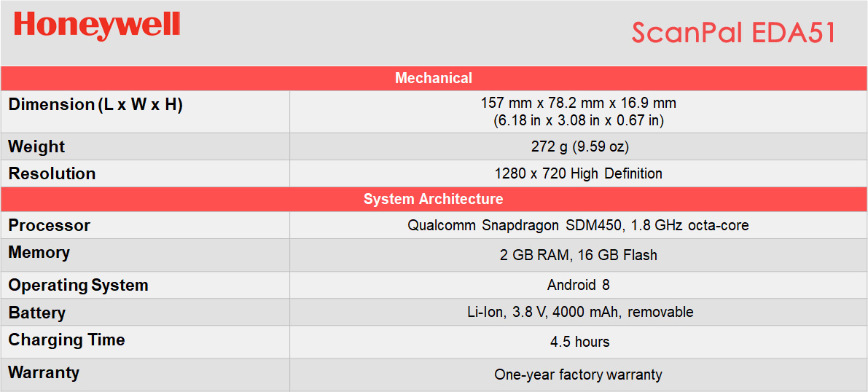The width and height of the screenshot is (868, 392).
Task: Select the Operating System label
Action: (x=78, y=286)
